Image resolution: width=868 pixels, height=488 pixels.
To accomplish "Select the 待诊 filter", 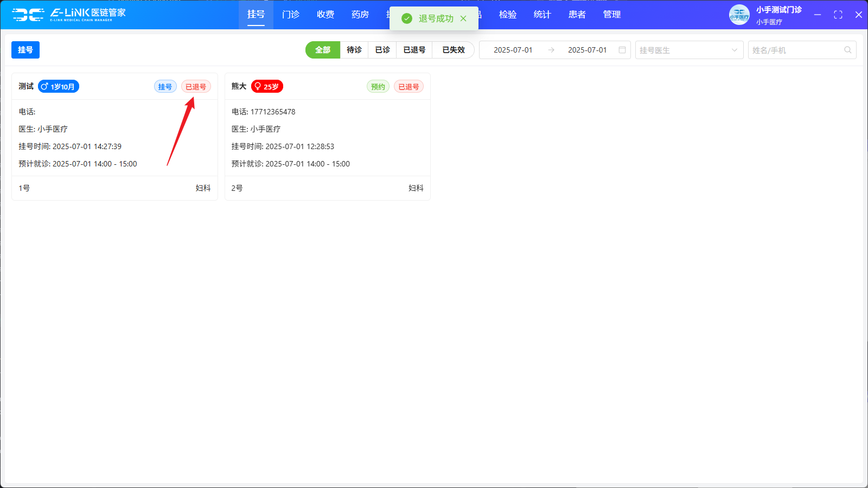I will tap(354, 50).
